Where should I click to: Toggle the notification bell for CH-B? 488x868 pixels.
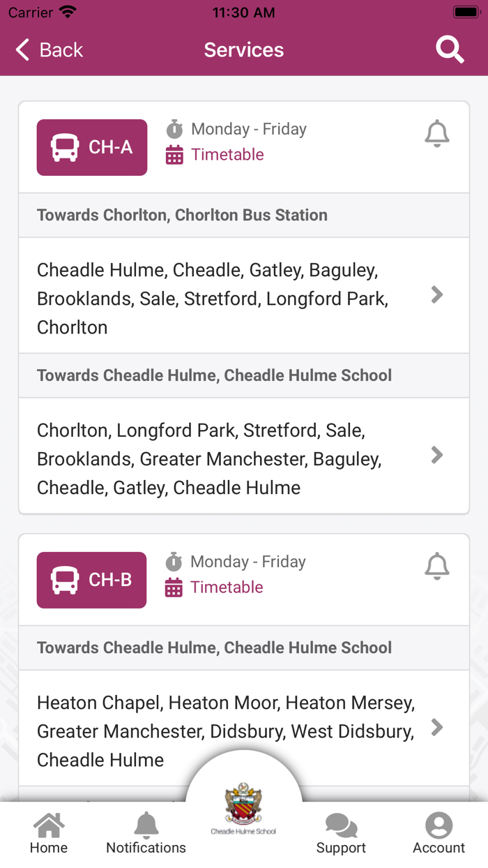pos(437,566)
